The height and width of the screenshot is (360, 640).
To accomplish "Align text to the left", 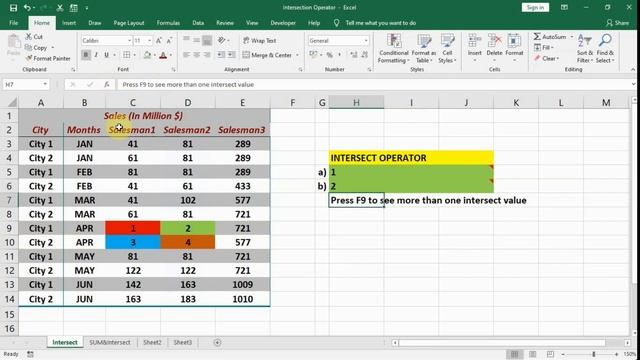I will (187, 55).
